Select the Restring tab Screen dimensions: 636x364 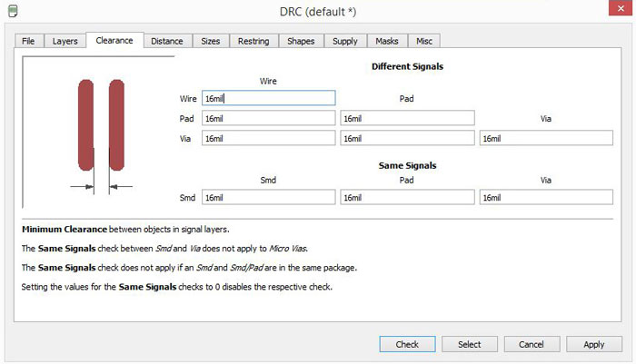coord(253,42)
